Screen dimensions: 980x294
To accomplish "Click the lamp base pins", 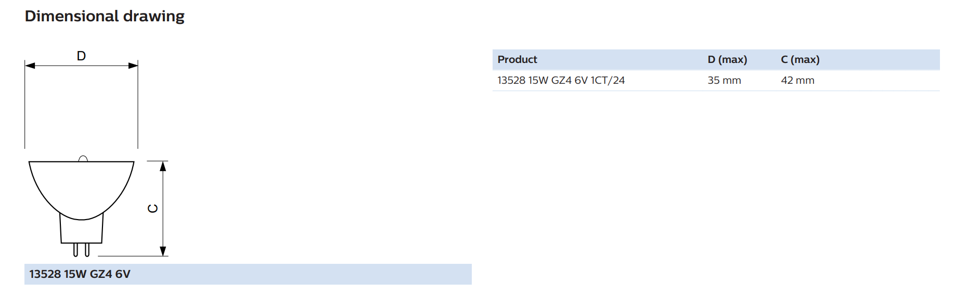I will [x=81, y=250].
